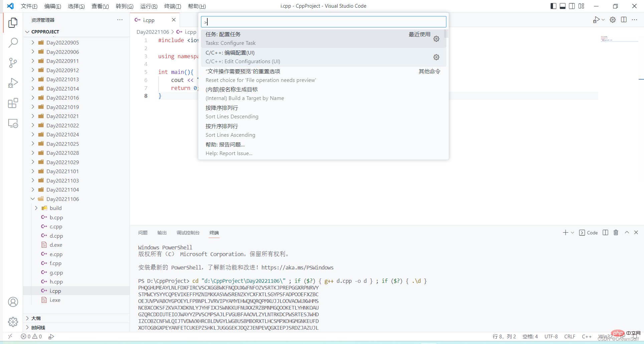Open the Search view in activity bar

point(13,43)
